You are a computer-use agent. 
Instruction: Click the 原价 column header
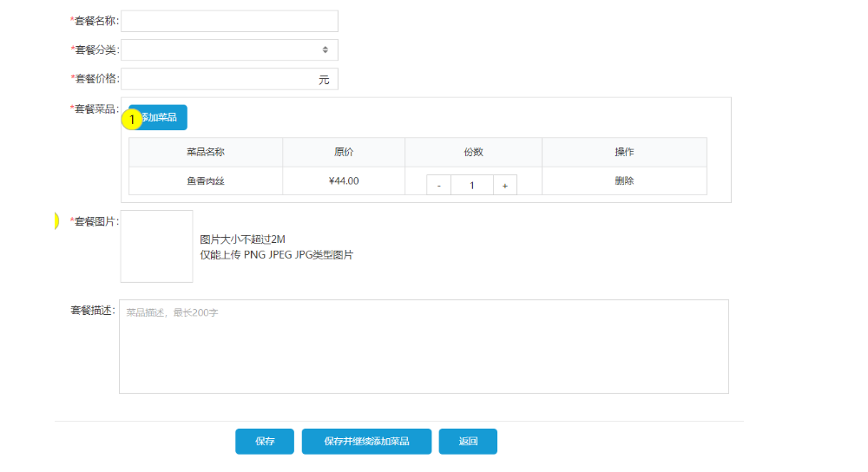click(x=344, y=152)
